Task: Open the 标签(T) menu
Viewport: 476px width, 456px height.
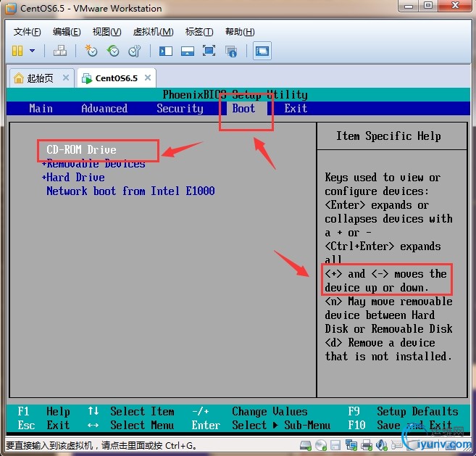Action: pos(199,32)
